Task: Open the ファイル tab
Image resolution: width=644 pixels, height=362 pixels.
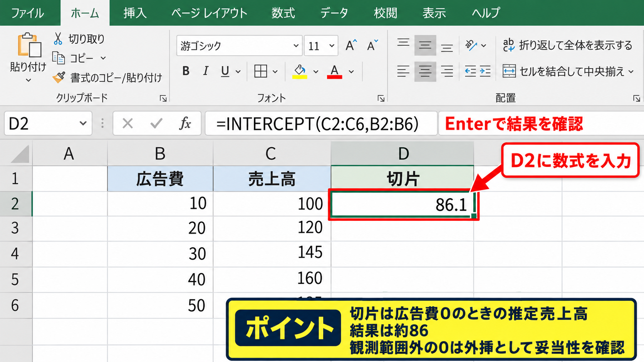Action: pyautogui.click(x=27, y=13)
